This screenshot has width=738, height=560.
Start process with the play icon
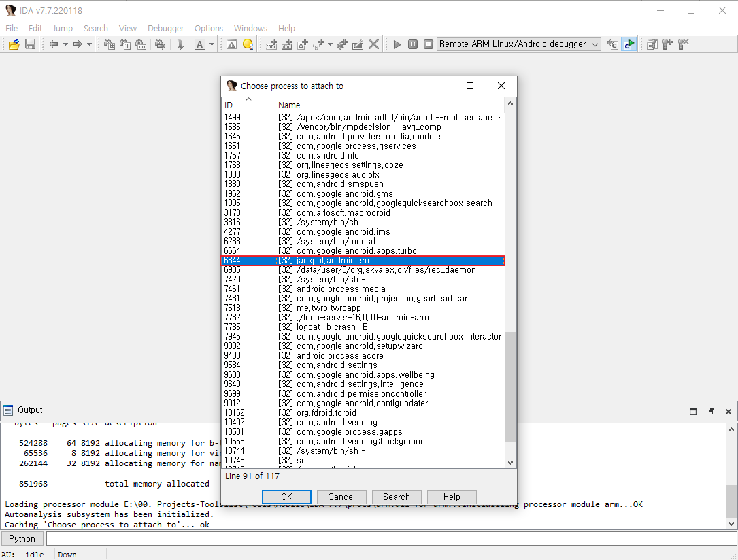point(397,44)
